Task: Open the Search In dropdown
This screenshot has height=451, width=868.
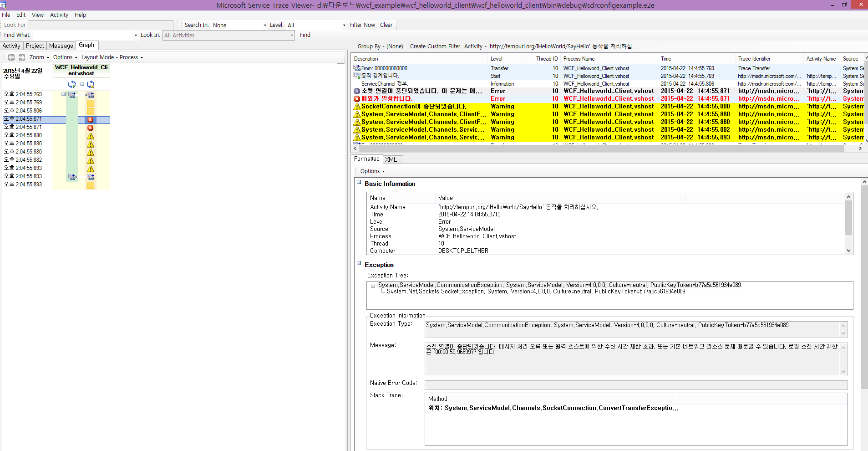Action: coord(265,26)
